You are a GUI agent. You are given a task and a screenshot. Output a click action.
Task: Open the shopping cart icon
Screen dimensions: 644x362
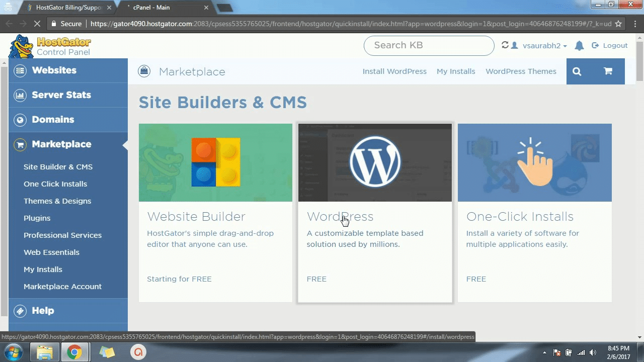[x=608, y=71]
